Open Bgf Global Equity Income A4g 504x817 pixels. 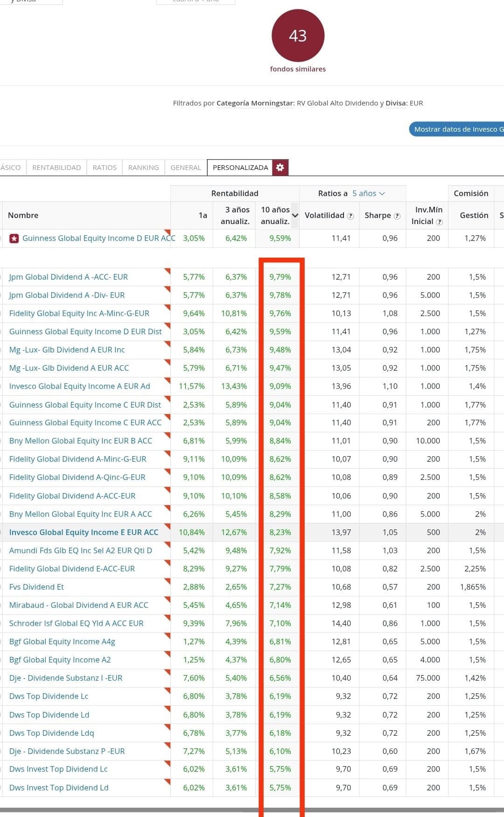coord(62,641)
